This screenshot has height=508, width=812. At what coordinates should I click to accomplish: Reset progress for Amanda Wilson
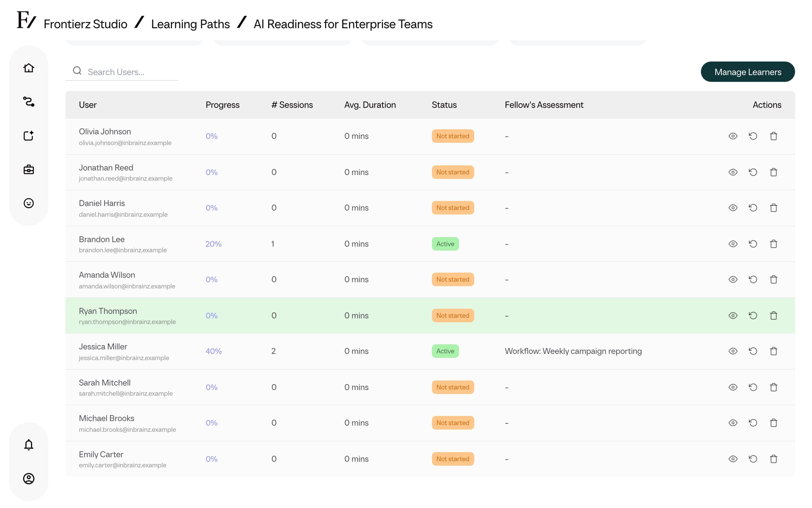point(753,279)
